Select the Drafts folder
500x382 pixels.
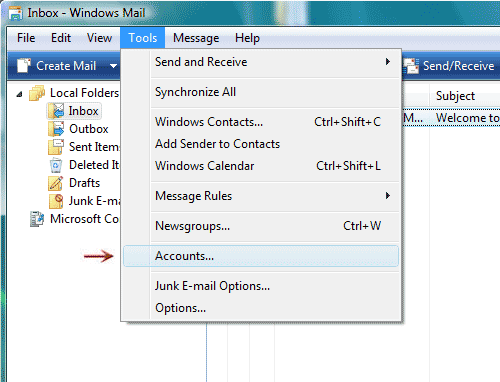[84, 183]
